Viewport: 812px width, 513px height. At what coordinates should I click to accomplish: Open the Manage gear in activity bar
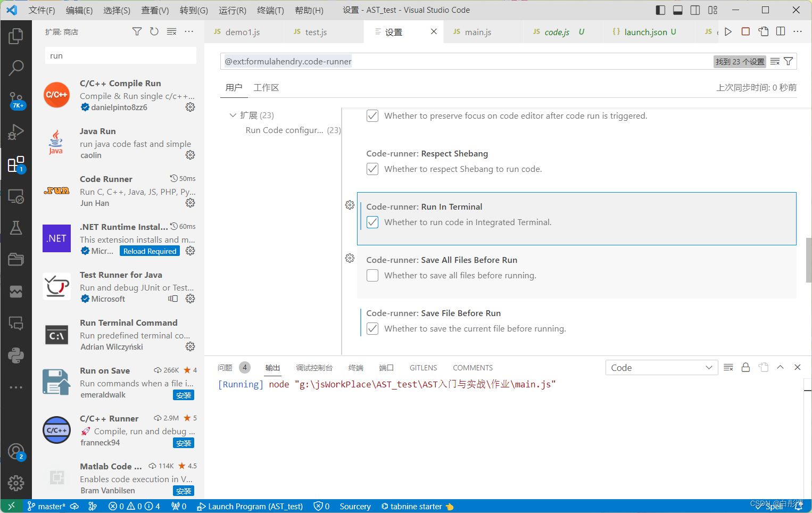coord(16,483)
